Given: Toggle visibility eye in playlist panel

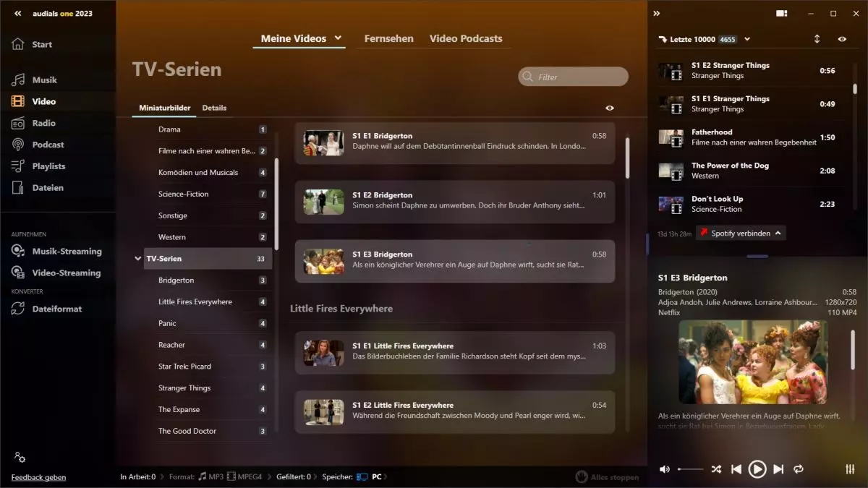Looking at the screenshot, I should (842, 39).
